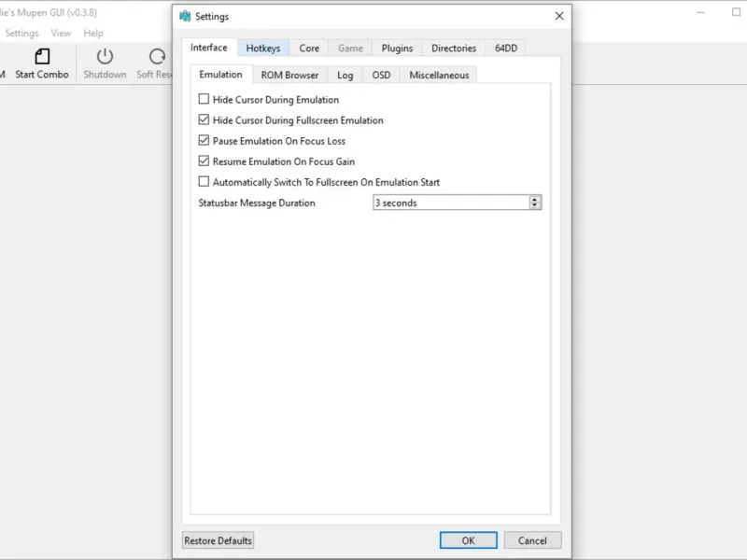
Task: Open the Log sub-tab
Action: (345, 76)
